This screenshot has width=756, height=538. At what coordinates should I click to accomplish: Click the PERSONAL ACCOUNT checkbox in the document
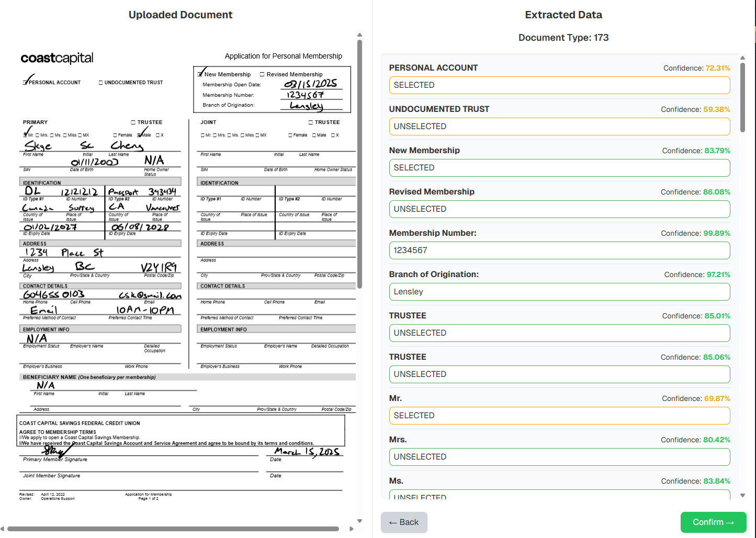26,83
